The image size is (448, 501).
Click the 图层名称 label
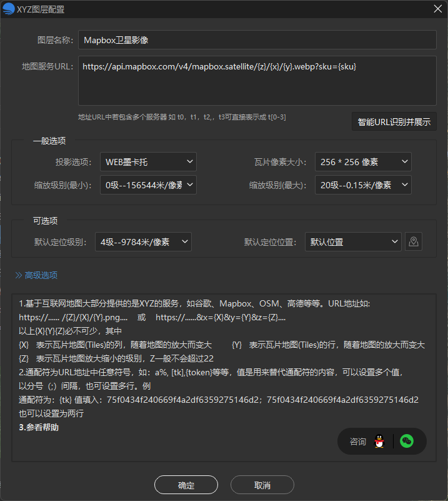(55, 40)
